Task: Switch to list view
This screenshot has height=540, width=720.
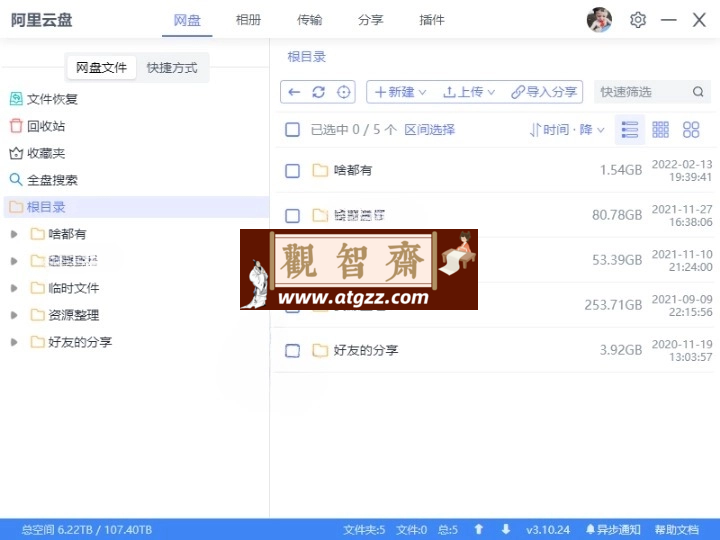Action: (x=630, y=130)
